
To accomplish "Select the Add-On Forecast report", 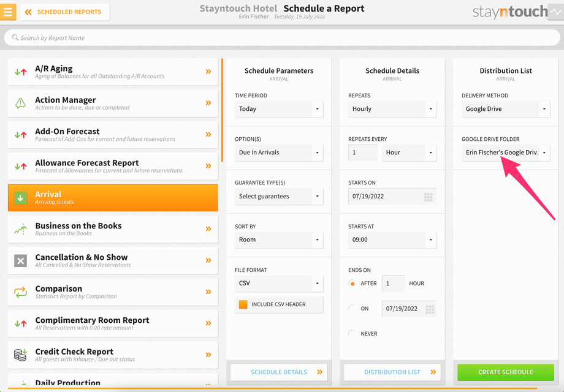I will click(x=113, y=135).
